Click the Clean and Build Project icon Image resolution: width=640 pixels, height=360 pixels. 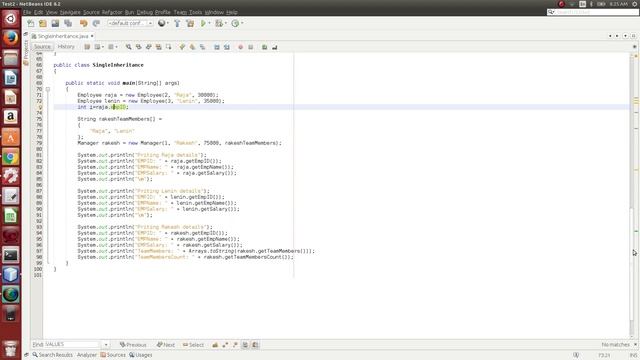[x=190, y=23]
